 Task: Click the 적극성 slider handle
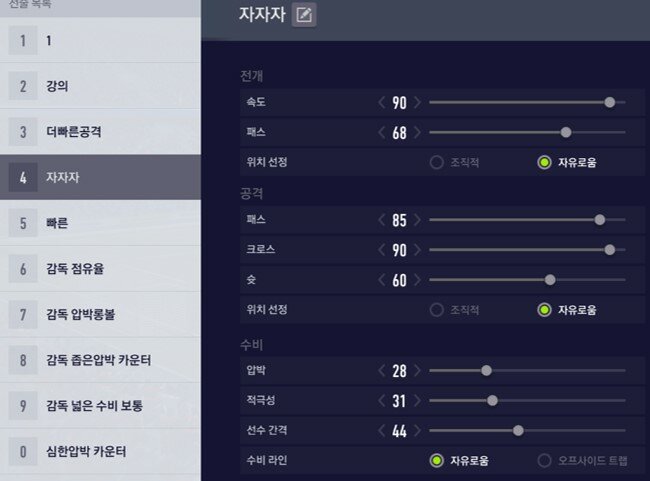coord(492,401)
